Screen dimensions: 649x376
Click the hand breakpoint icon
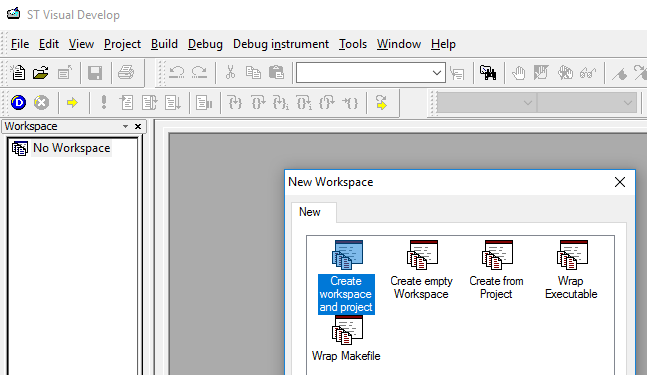(x=518, y=73)
